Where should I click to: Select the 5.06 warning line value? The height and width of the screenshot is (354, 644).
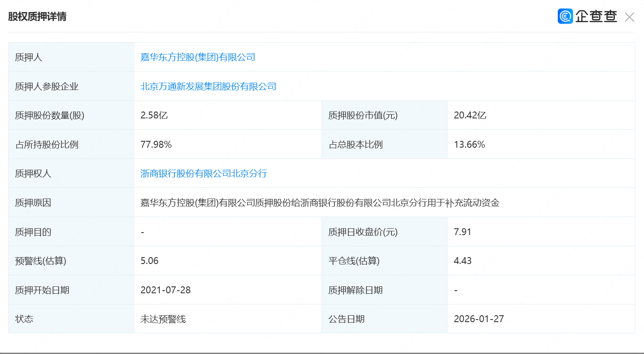point(150,261)
